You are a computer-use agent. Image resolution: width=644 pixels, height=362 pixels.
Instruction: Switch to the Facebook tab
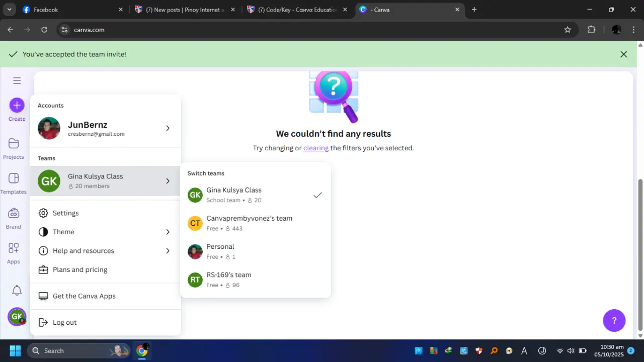point(72,10)
